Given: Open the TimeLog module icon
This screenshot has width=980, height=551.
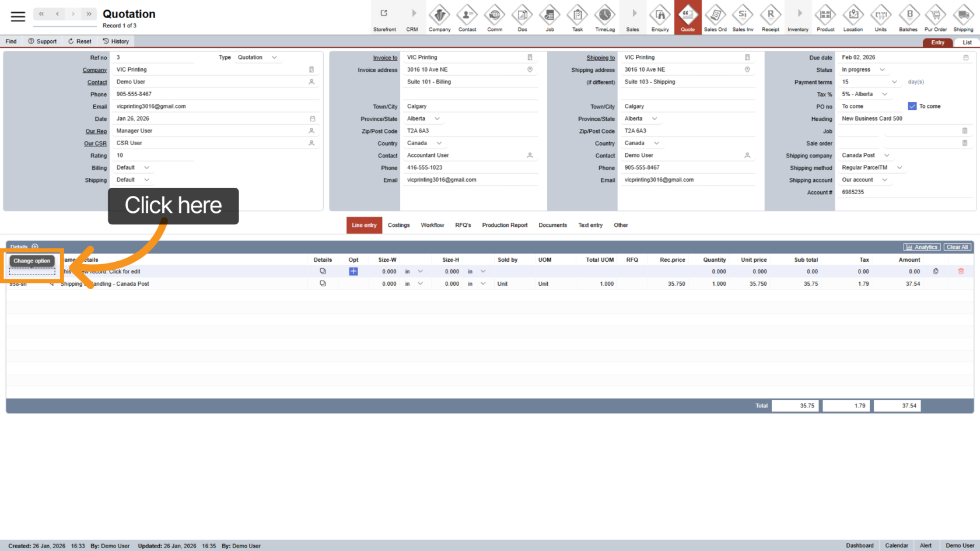Looking at the screenshot, I should tap(604, 15).
